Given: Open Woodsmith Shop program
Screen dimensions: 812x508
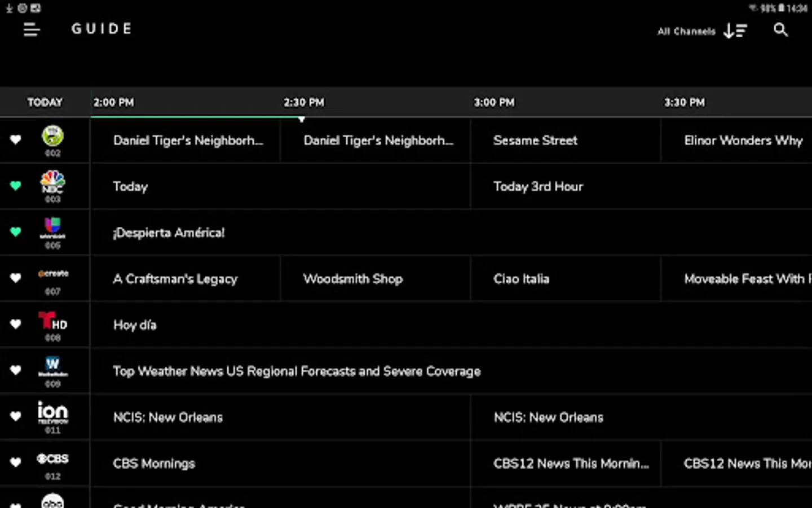Looking at the screenshot, I should pos(376,279).
